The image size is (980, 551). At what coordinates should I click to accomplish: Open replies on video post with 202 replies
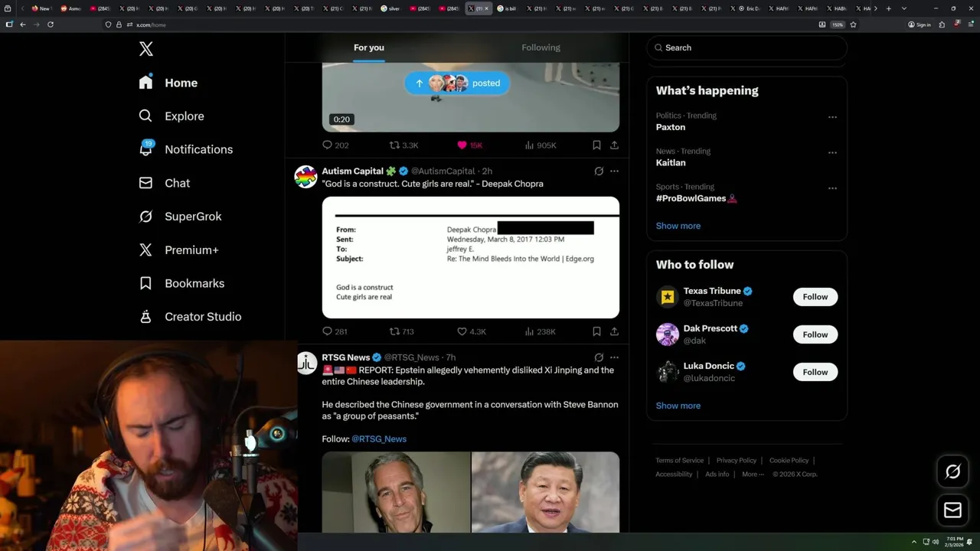335,145
